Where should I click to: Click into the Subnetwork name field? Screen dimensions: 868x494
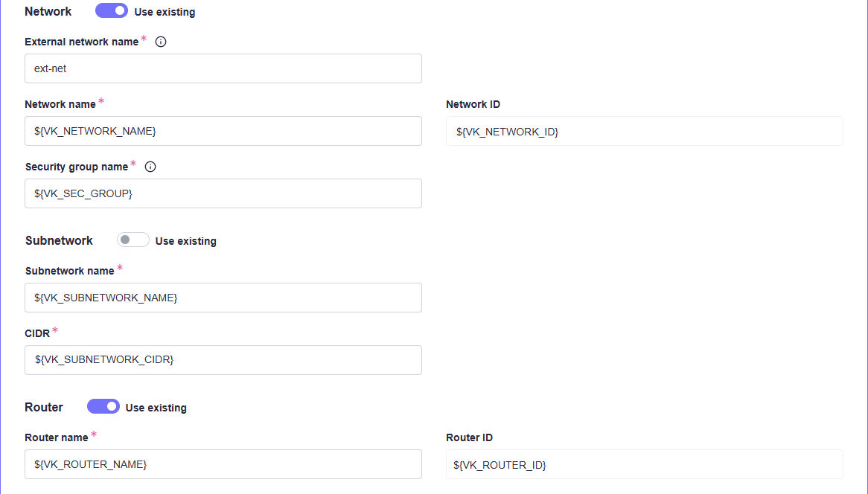click(223, 298)
